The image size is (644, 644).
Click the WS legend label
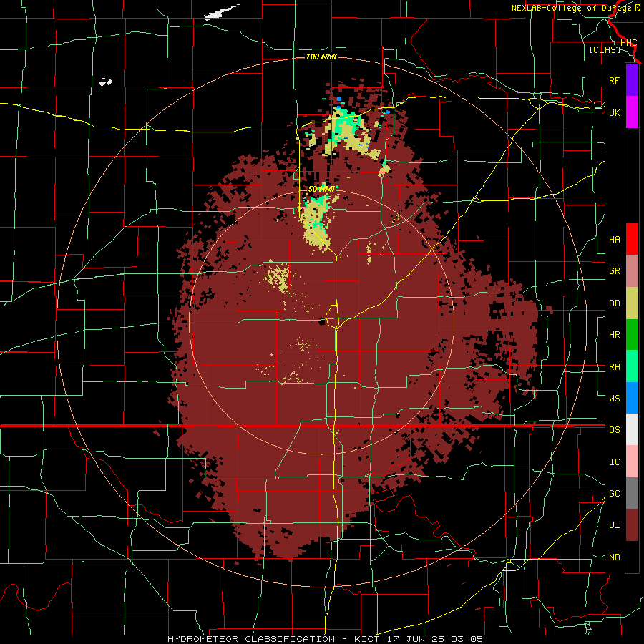(614, 398)
